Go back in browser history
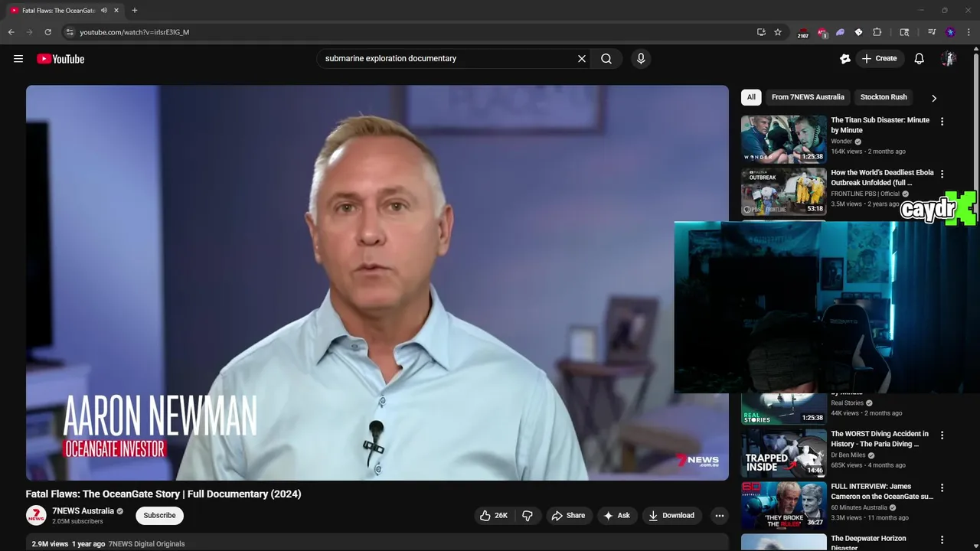Image resolution: width=980 pixels, height=551 pixels. pos(11,32)
